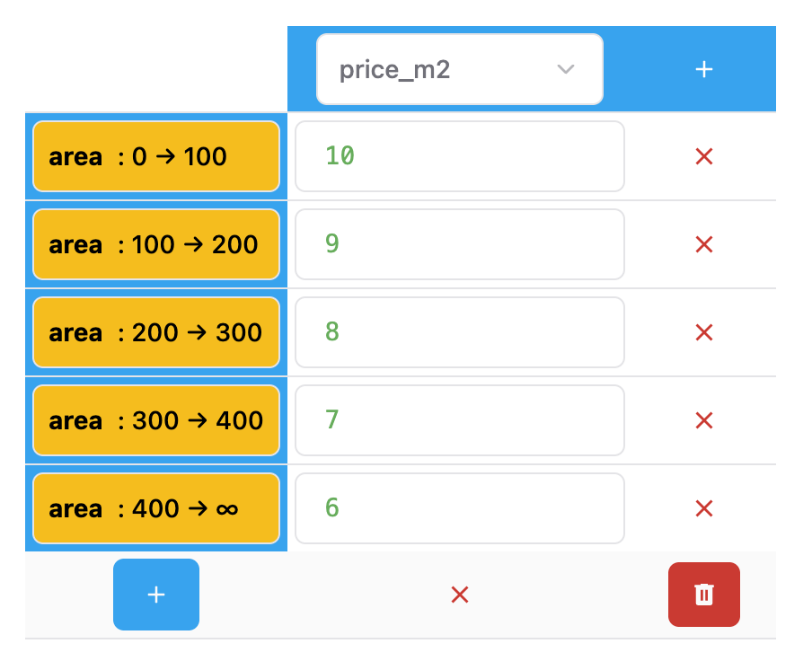
Task: Click the chevron arrow in price_m2 selector
Action: [x=566, y=69]
